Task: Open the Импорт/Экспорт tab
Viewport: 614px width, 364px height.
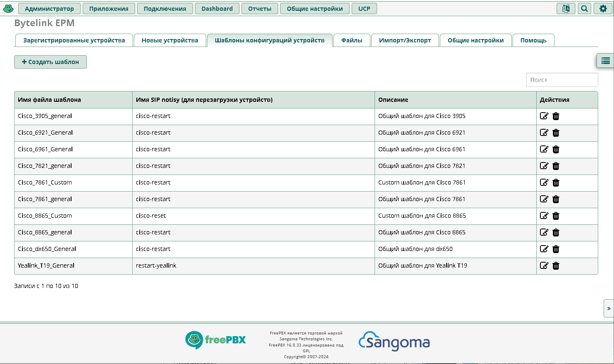Action: click(x=404, y=40)
